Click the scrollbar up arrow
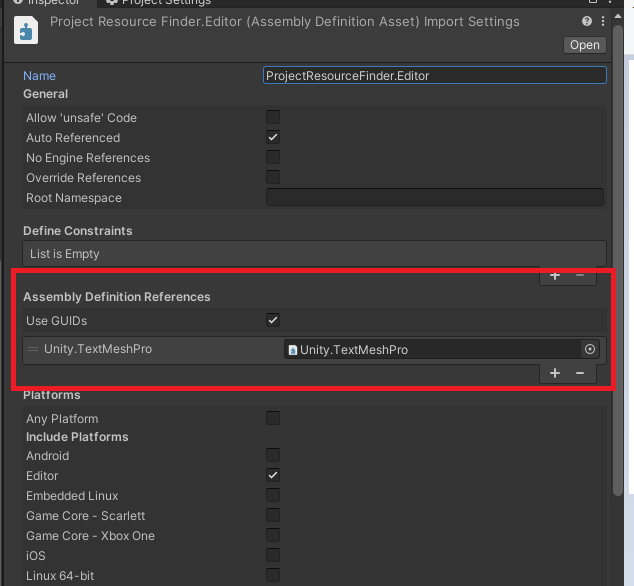The height and width of the screenshot is (586, 634). [618, 17]
